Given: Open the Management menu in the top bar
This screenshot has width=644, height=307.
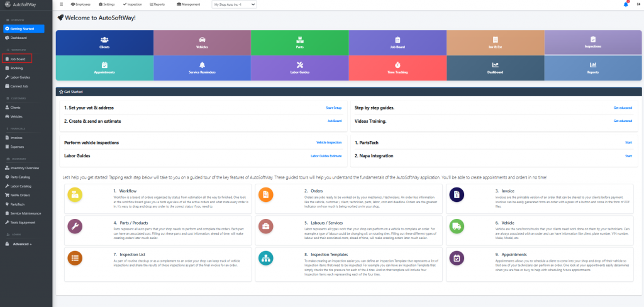Looking at the screenshot, I should coord(189,4).
